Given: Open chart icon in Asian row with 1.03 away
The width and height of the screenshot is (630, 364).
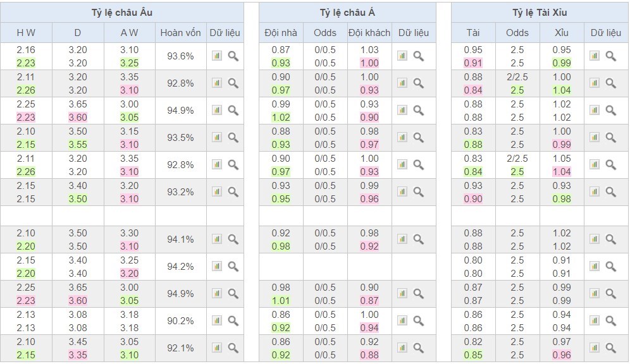Looking at the screenshot, I should tap(402, 56).
